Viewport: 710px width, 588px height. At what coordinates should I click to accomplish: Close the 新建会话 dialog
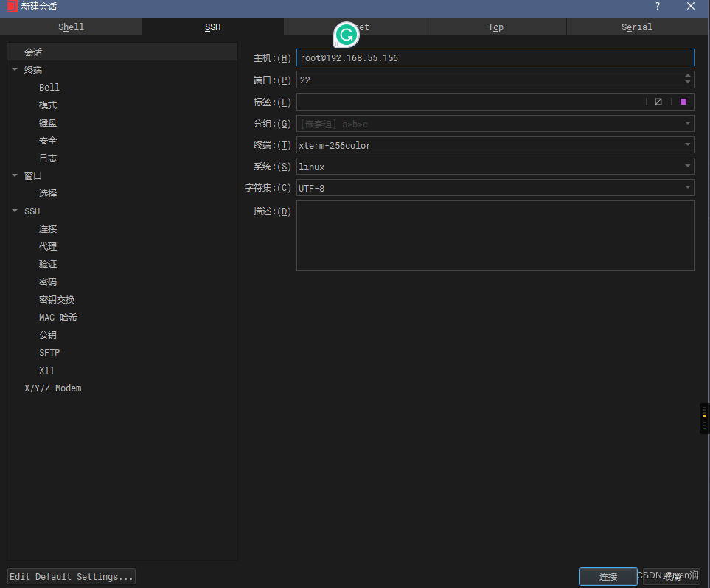click(x=691, y=7)
